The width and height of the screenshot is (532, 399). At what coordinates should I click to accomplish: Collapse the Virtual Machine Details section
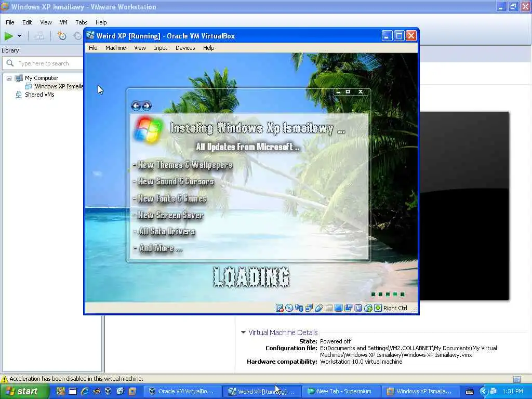point(243,332)
